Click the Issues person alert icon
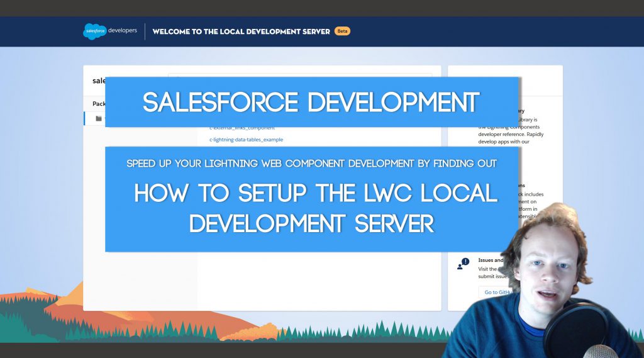The image size is (644, 358). click(464, 264)
